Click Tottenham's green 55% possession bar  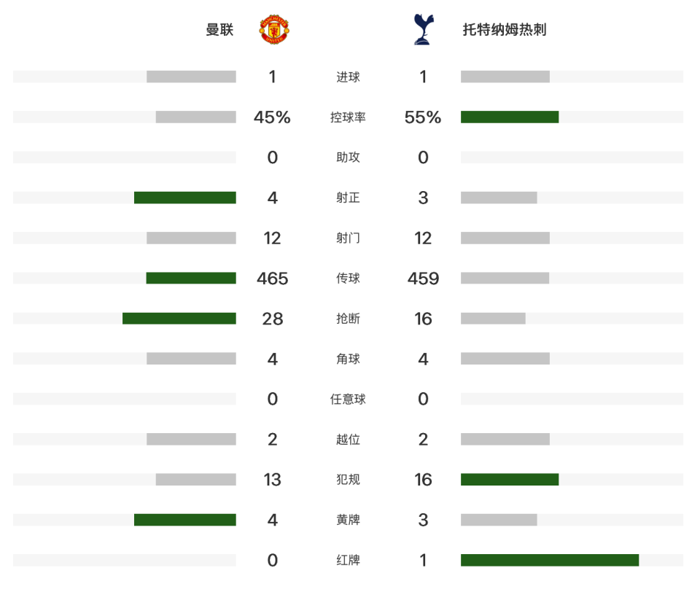[x=510, y=117]
